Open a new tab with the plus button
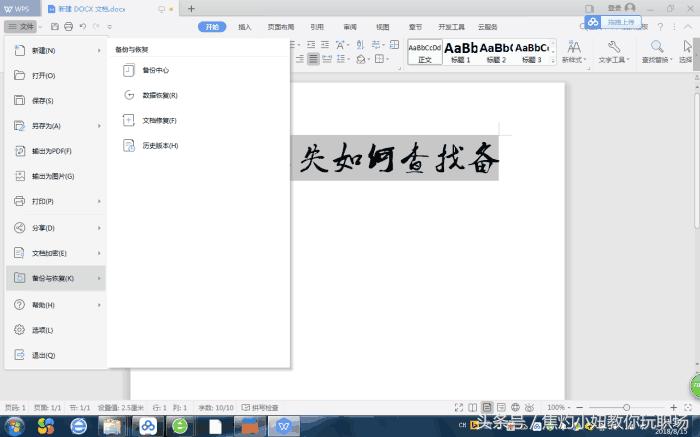Viewport: 700px width, 437px height. pyautogui.click(x=191, y=8)
